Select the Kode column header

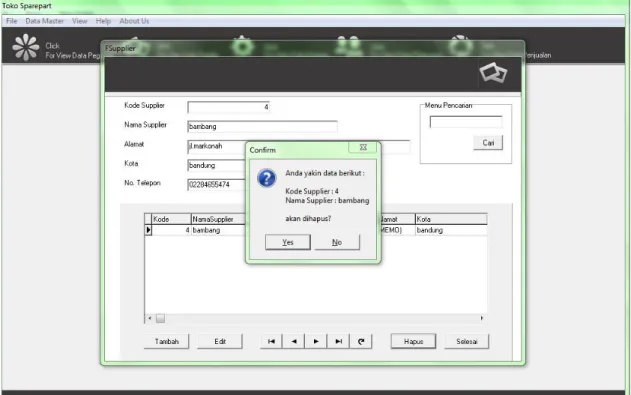click(x=171, y=219)
